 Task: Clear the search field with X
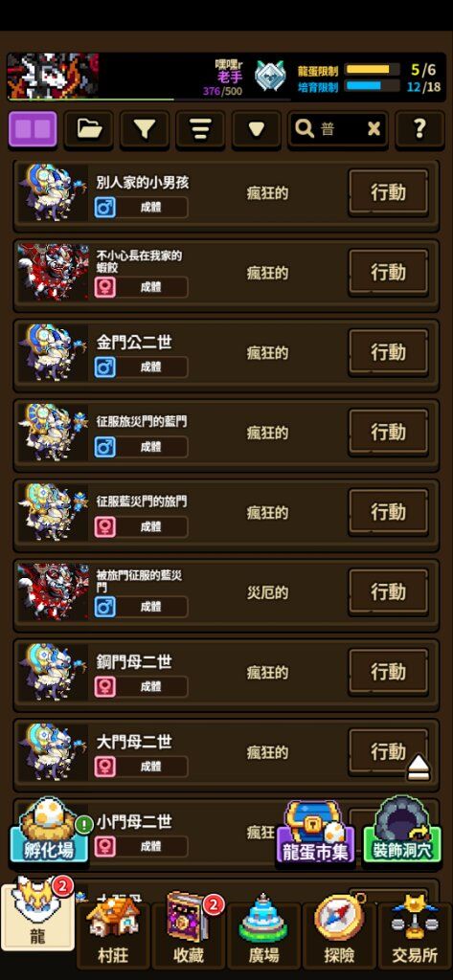tap(374, 129)
